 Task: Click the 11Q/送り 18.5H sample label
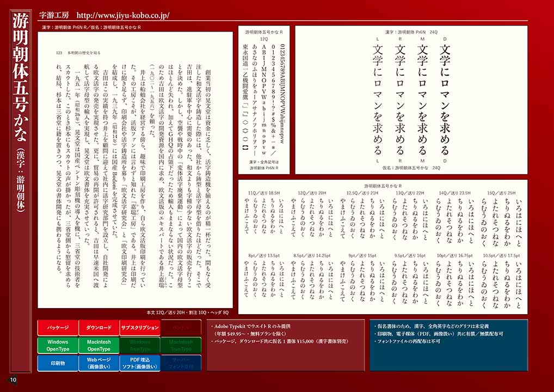[264, 193]
